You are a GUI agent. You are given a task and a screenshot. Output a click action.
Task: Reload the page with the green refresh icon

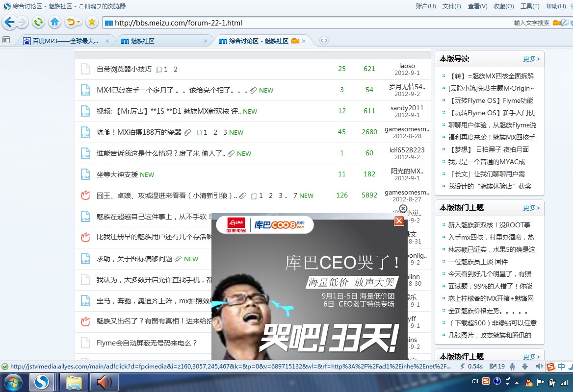(x=38, y=23)
